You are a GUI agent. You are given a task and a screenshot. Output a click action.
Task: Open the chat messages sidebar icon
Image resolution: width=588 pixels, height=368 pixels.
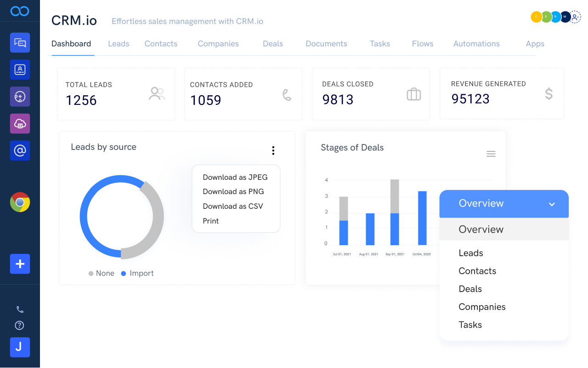coord(20,43)
